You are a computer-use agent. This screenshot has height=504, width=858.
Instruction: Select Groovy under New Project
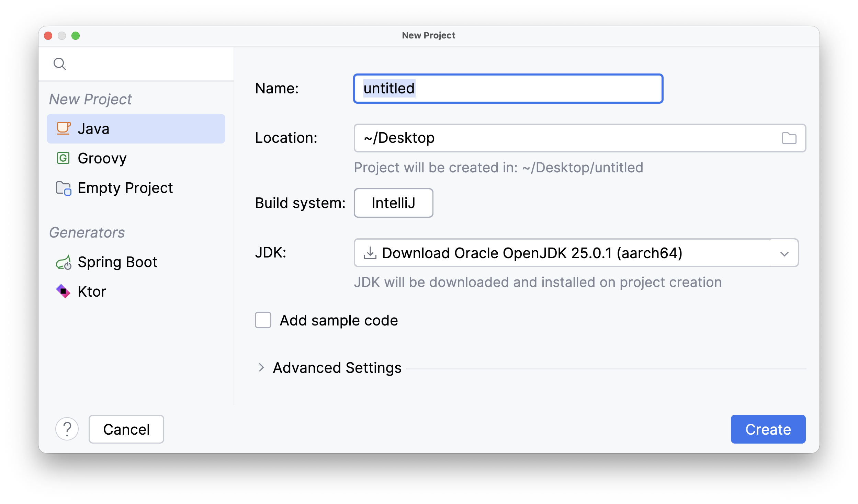[102, 158]
